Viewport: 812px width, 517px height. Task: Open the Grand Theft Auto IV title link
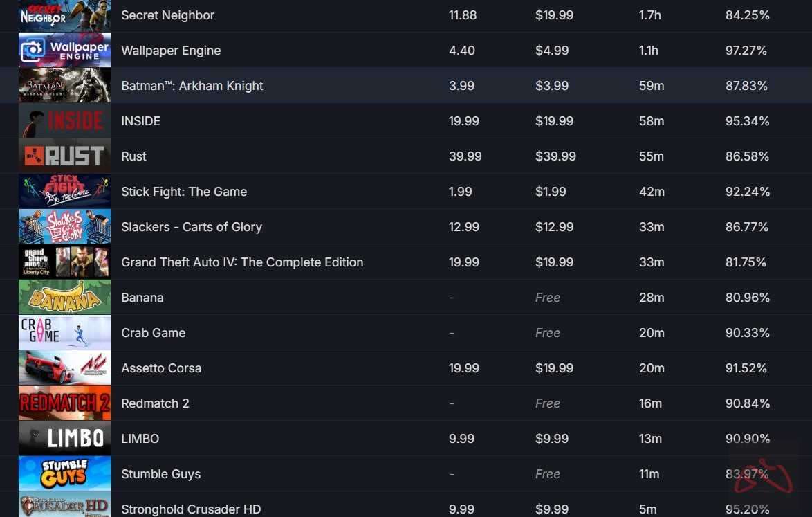click(x=242, y=262)
